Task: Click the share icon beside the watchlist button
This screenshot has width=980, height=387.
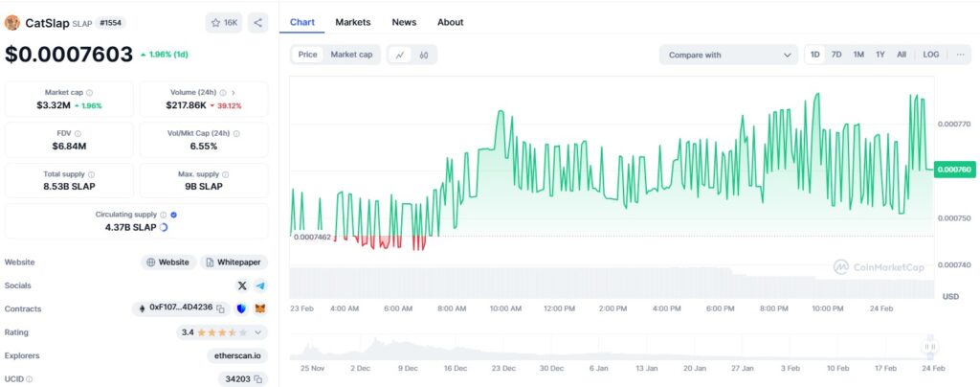Action: [257, 22]
